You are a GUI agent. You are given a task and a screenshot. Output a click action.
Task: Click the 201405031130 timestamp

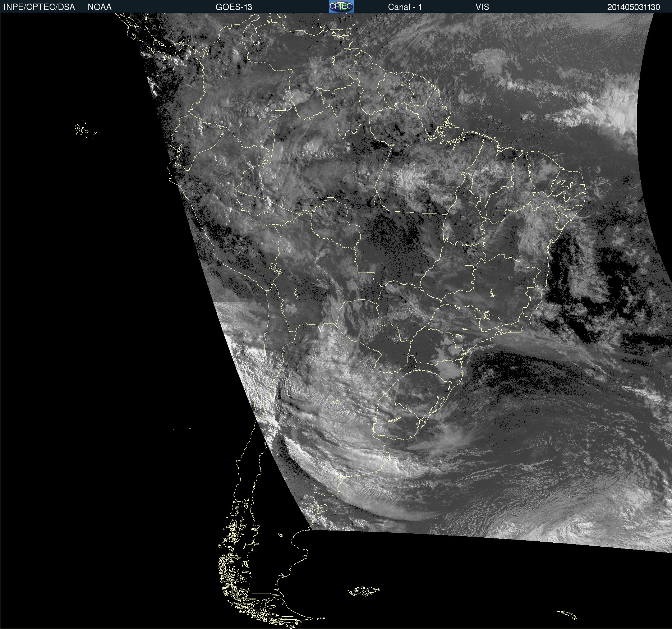point(634,7)
